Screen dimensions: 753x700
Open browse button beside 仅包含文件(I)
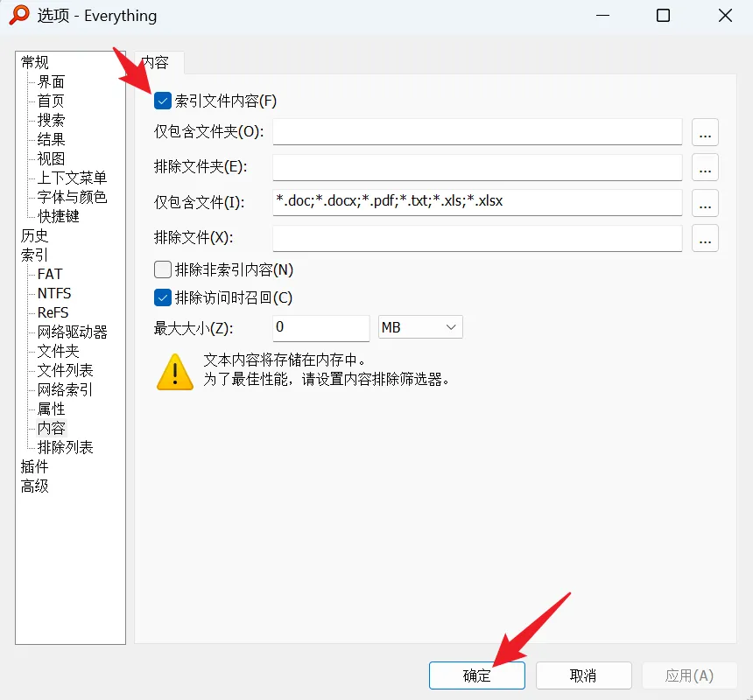tap(705, 202)
